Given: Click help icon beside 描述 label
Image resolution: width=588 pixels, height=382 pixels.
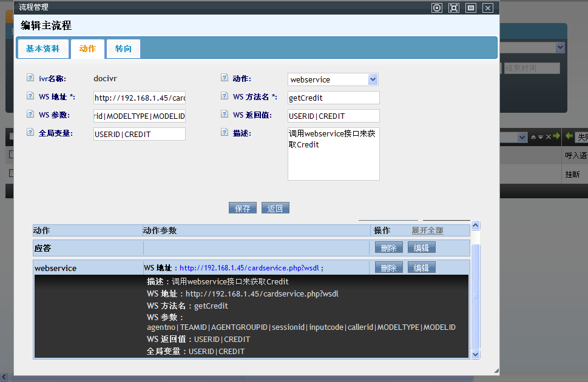Looking at the screenshot, I should (225, 133).
